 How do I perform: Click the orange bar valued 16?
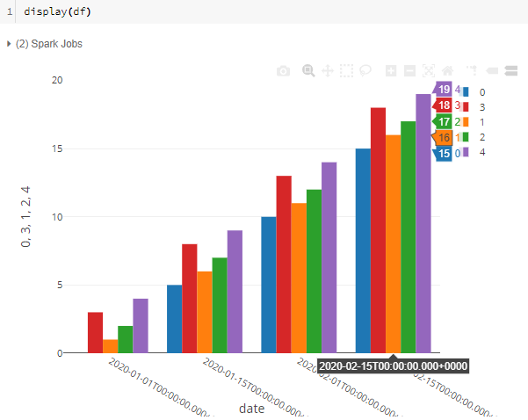(394, 244)
